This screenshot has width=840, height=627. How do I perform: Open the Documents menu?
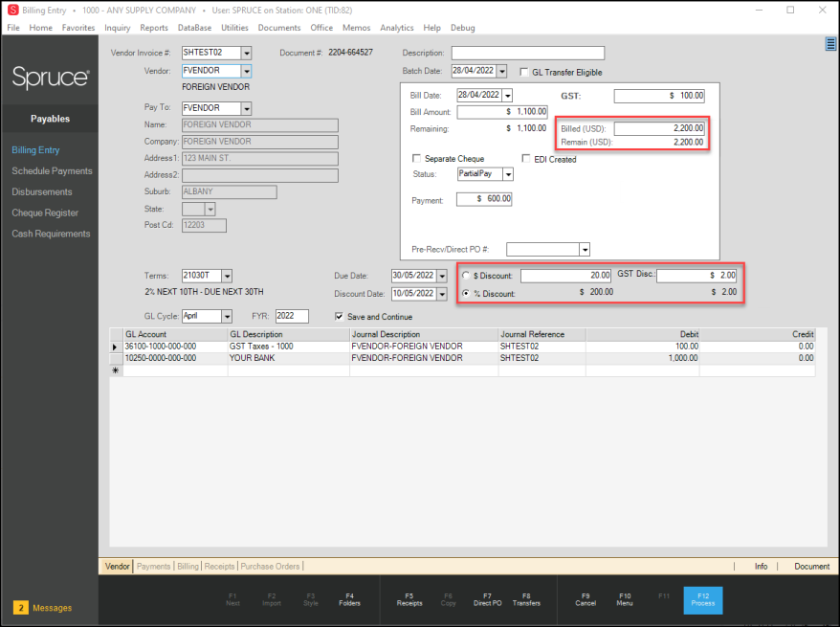[279, 28]
